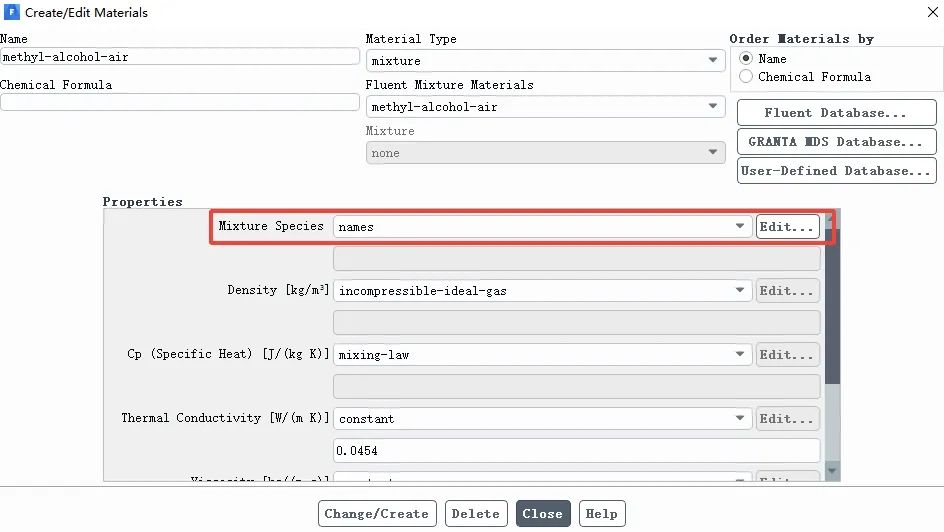The height and width of the screenshot is (532, 944).
Task: Expand the Thermal Conductivity dropdown
Action: tap(543, 419)
